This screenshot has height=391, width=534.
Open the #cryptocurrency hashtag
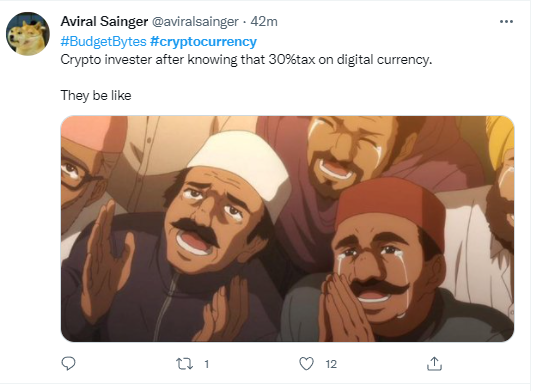(x=203, y=42)
